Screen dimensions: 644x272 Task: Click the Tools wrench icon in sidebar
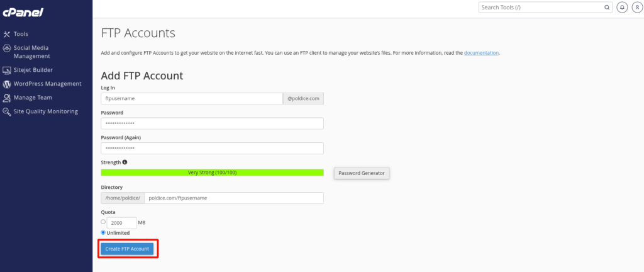(x=7, y=34)
